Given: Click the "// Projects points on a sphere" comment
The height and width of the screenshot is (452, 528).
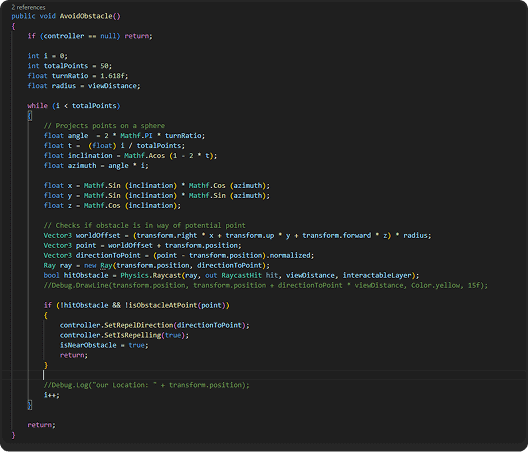Looking at the screenshot, I should 104,126.
